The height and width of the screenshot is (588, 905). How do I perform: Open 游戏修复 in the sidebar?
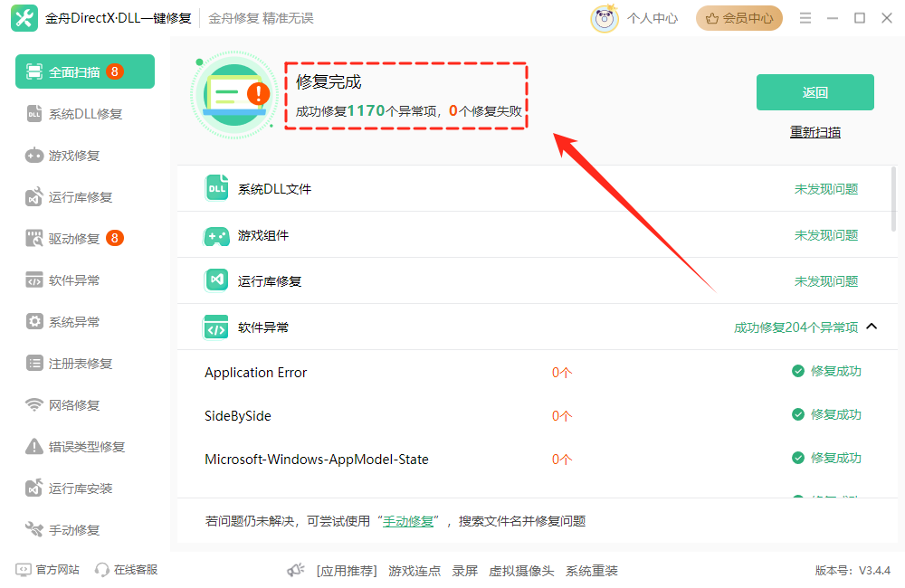pos(85,156)
